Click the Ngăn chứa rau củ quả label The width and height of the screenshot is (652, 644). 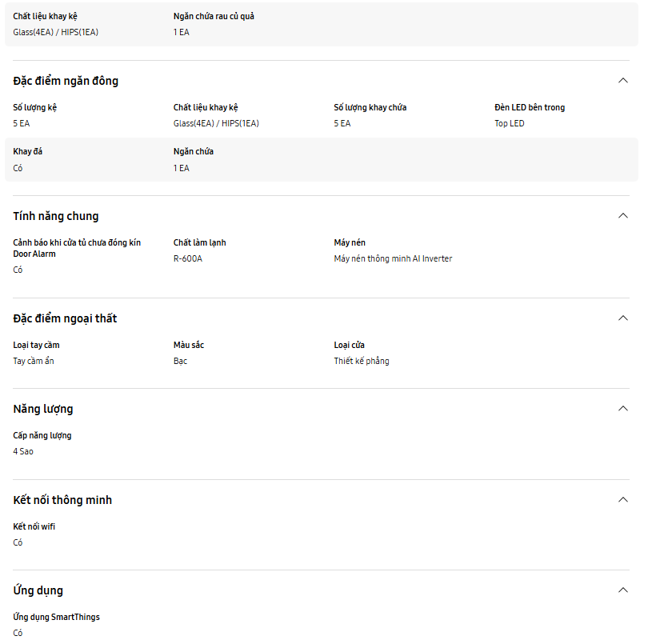point(214,16)
